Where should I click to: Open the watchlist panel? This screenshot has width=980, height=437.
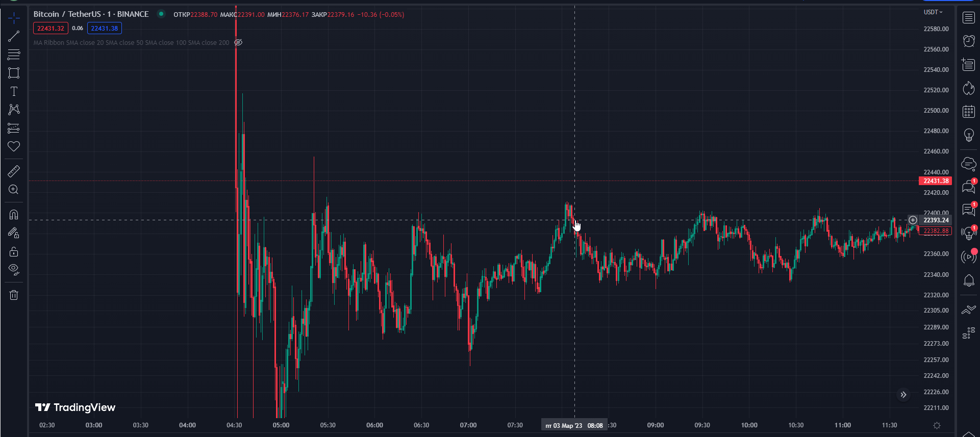[968, 18]
